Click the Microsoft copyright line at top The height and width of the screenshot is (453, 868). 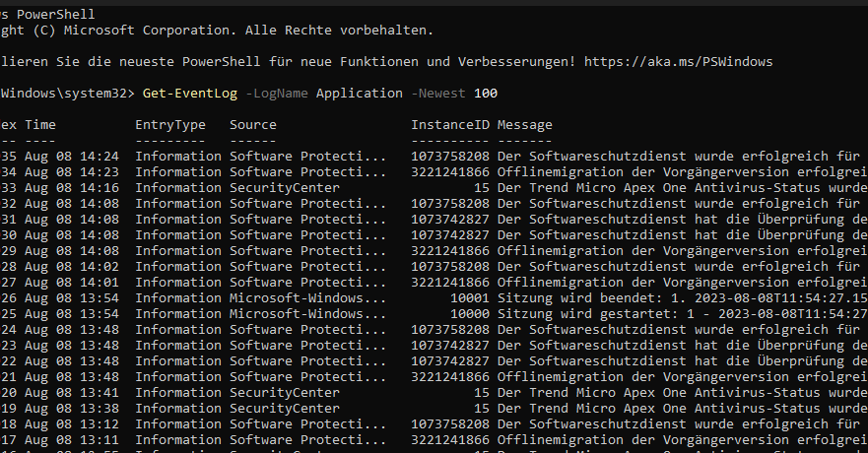click(x=217, y=31)
